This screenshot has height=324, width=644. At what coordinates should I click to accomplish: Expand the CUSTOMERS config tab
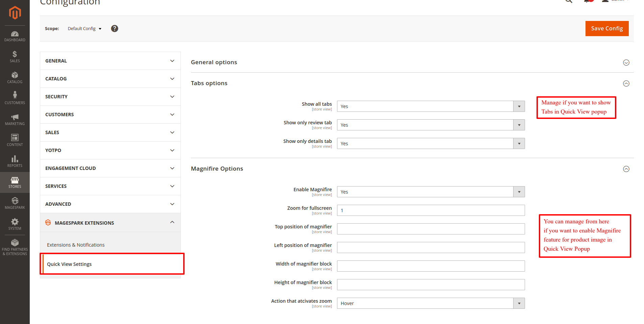tap(110, 115)
